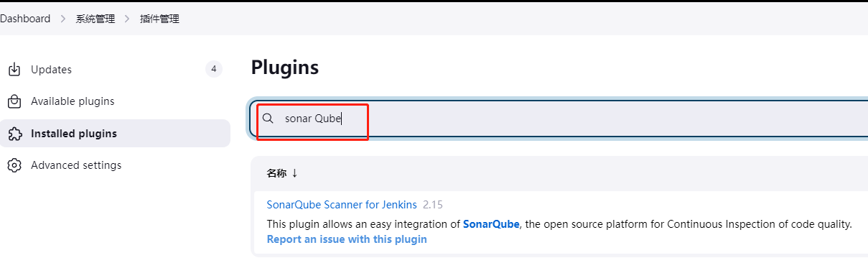Image resolution: width=868 pixels, height=263 pixels.
Task: Click the Available plugins shopping bag icon
Action: [x=14, y=101]
